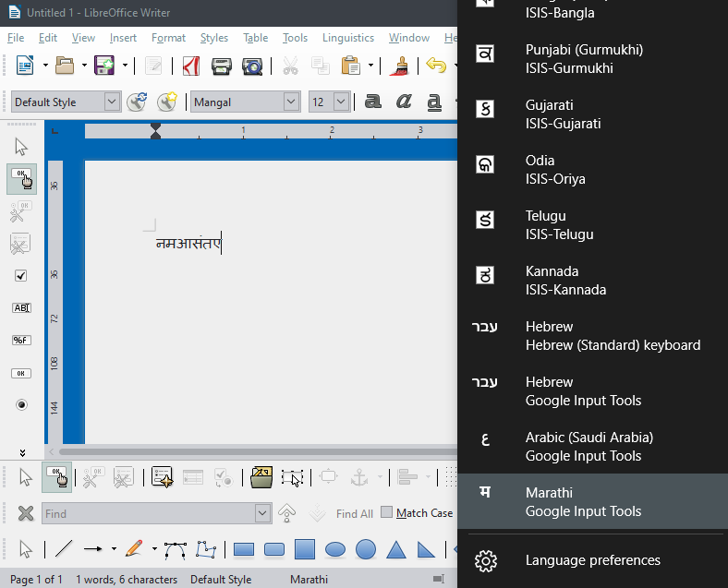728x588 pixels.
Task: Open the Linguistics menu
Action: click(x=348, y=38)
